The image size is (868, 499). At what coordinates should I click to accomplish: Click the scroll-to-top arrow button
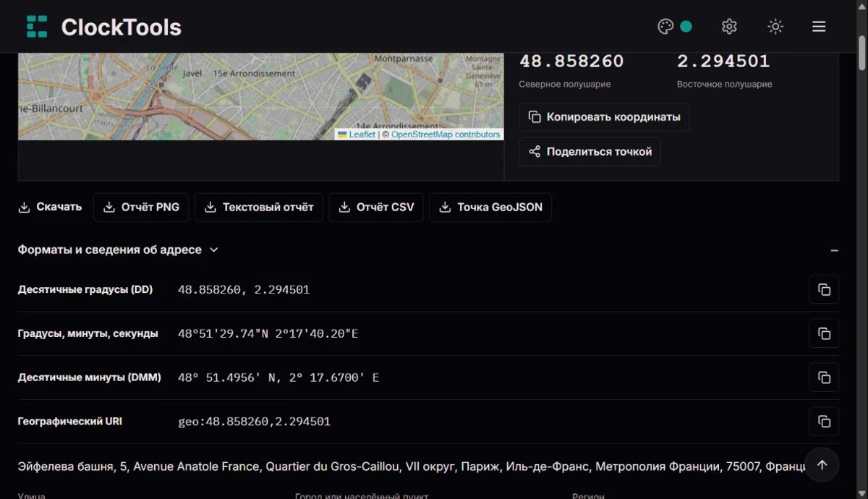[x=822, y=466]
